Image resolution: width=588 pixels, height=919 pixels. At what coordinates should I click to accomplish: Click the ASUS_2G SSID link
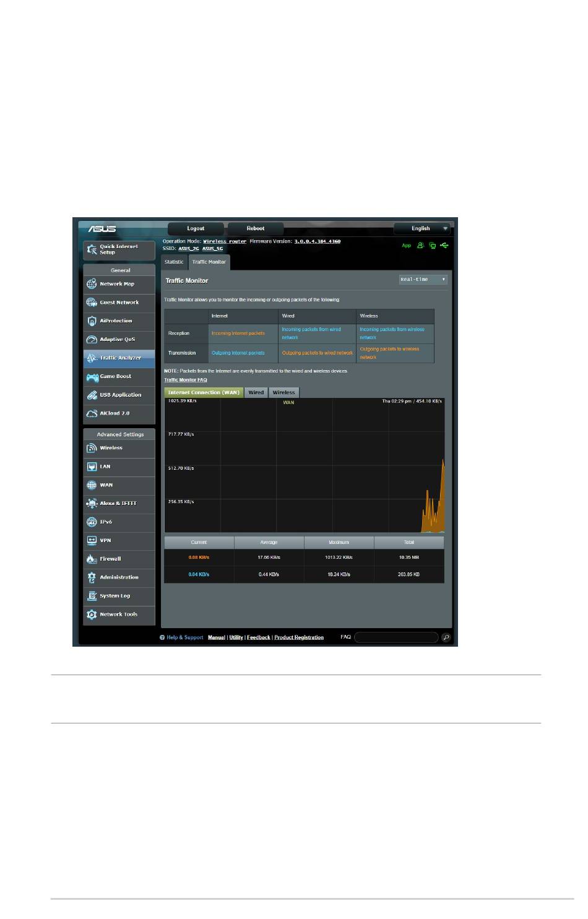pyautogui.click(x=189, y=249)
